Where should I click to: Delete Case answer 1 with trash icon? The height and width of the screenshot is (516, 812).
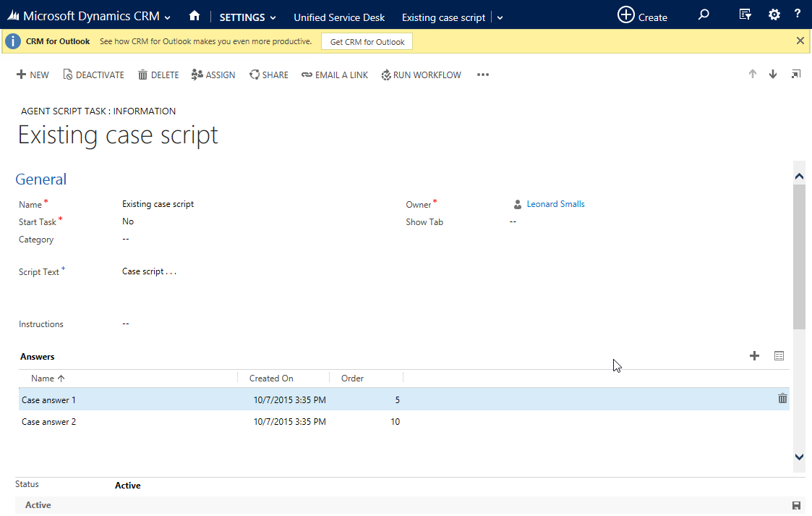tap(782, 399)
